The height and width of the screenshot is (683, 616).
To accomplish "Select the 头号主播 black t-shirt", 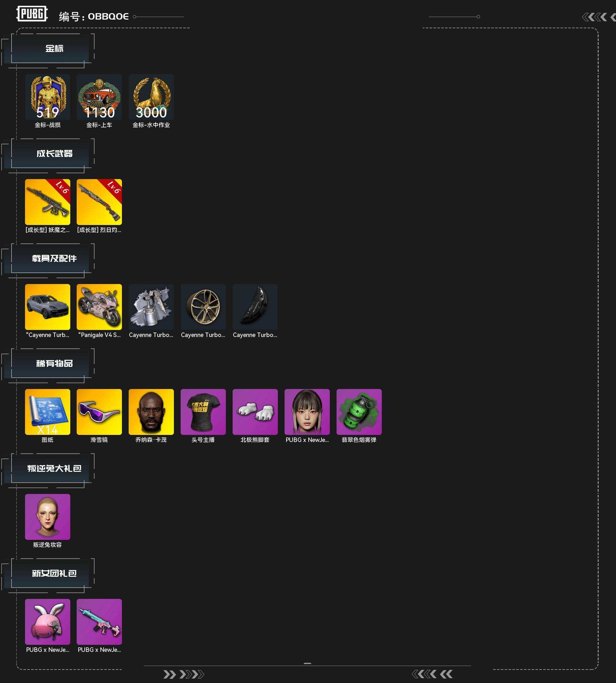I will (203, 412).
